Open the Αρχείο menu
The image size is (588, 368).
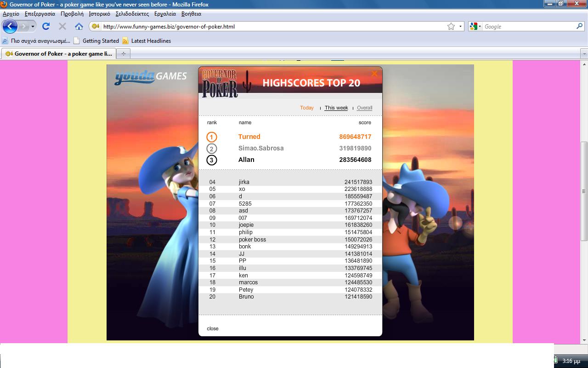click(11, 14)
